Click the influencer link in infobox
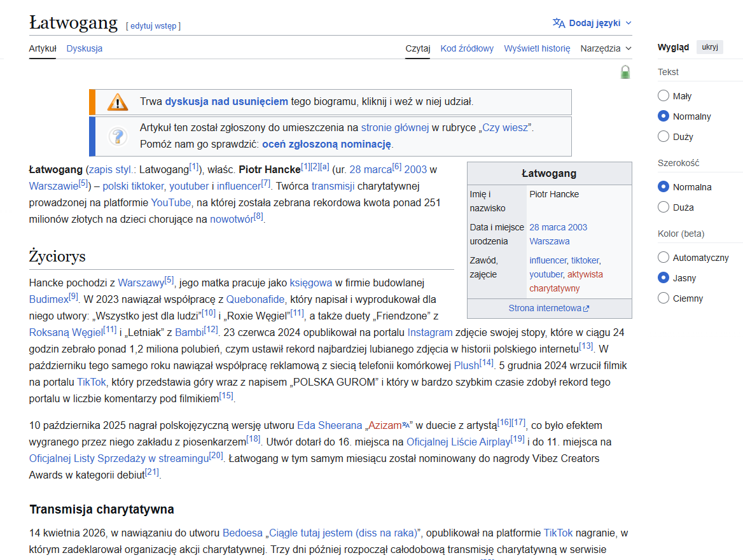The image size is (743, 560). (548, 260)
